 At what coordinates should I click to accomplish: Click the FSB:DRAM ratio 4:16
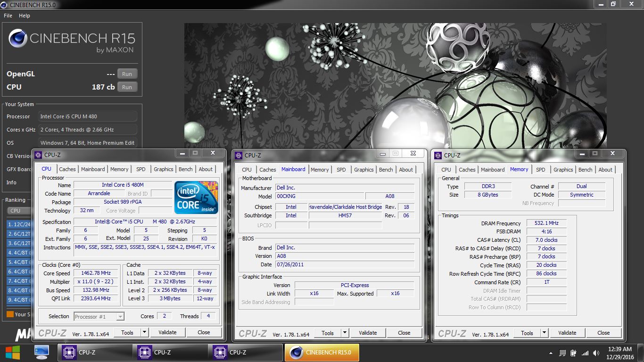(x=546, y=232)
